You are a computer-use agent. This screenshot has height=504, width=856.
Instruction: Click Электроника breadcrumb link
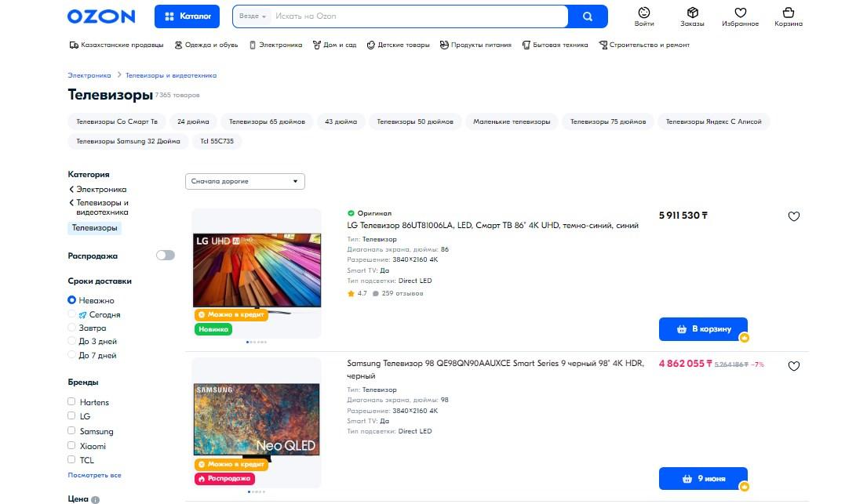click(x=89, y=75)
